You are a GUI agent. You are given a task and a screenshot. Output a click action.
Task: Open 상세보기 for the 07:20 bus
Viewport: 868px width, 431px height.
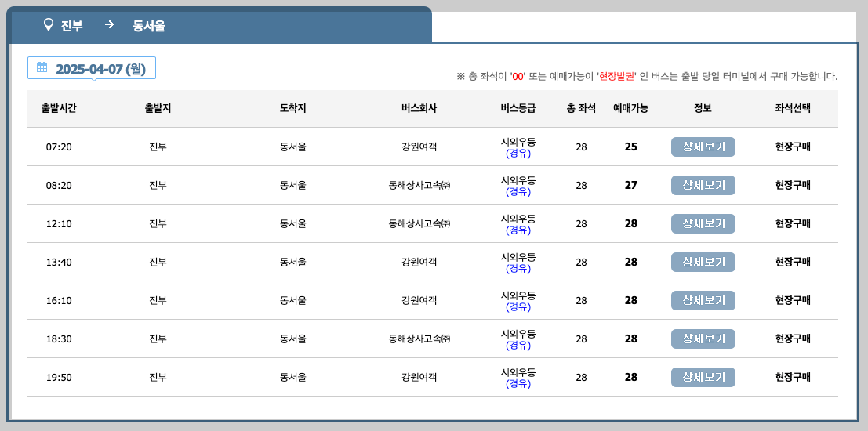point(703,147)
